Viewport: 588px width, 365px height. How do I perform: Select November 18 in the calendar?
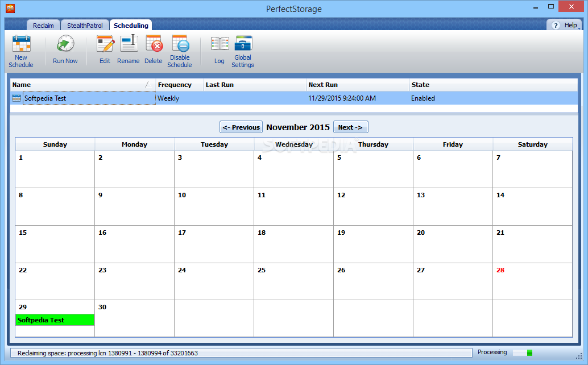point(293,244)
